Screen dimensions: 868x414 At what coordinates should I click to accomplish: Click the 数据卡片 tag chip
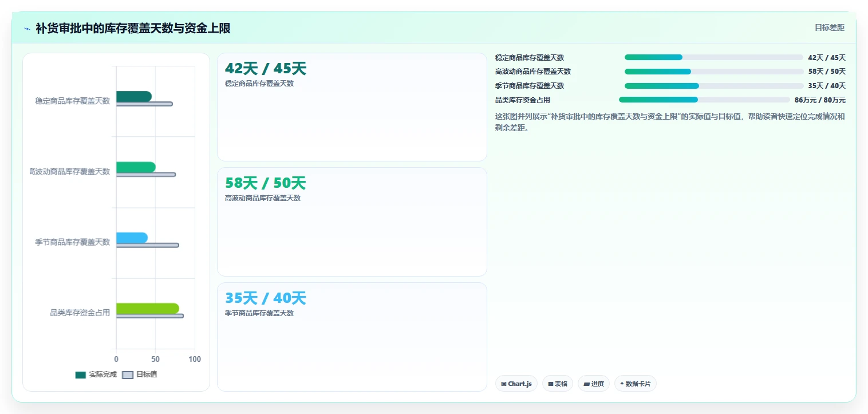pyautogui.click(x=636, y=384)
